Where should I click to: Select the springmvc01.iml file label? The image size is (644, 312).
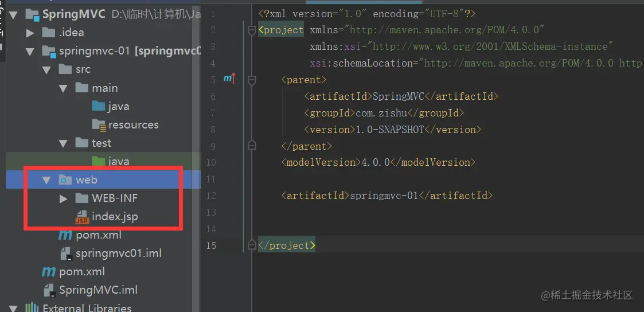click(x=119, y=253)
